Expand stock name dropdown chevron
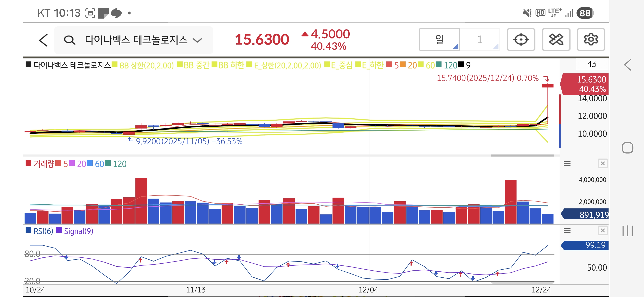 pyautogui.click(x=198, y=40)
